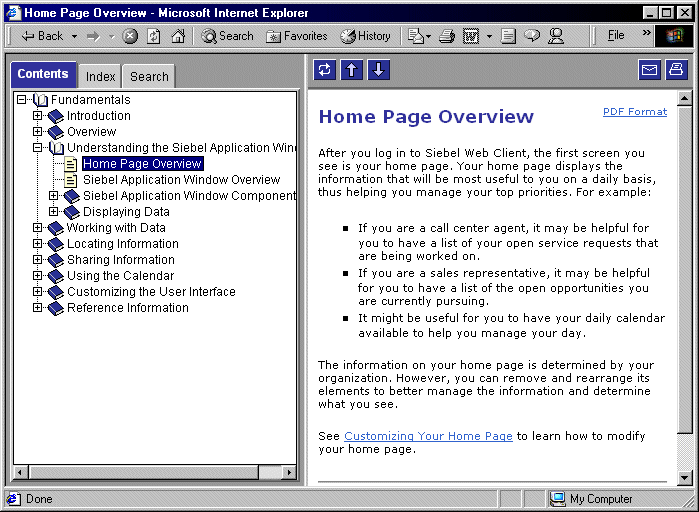The height and width of the screenshot is (512, 699).
Task: Click the Done status bar text
Action: click(x=39, y=499)
